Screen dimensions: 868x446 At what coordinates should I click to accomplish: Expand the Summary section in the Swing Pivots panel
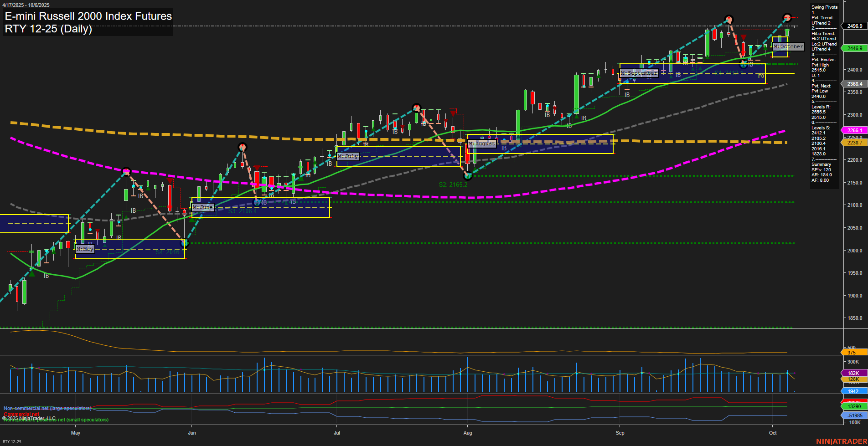pyautogui.click(x=821, y=164)
